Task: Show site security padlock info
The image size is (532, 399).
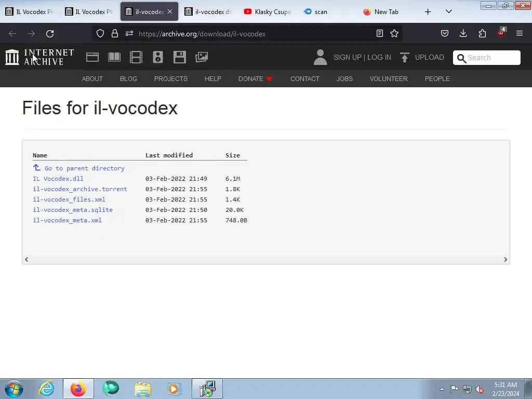Action: 115,33
